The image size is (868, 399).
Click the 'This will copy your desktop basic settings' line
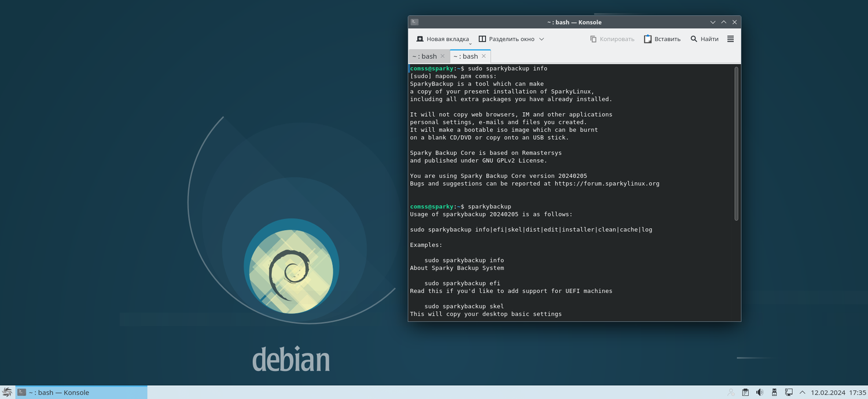click(x=486, y=314)
